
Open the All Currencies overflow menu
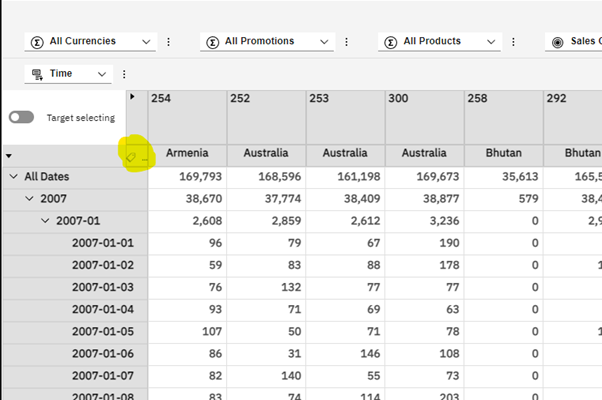tap(168, 42)
